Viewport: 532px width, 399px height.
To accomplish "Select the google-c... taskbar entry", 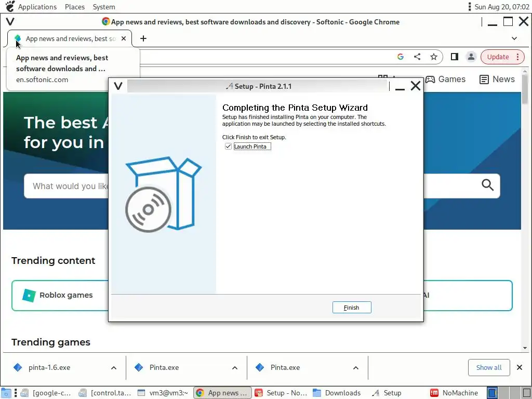I will 46,393.
